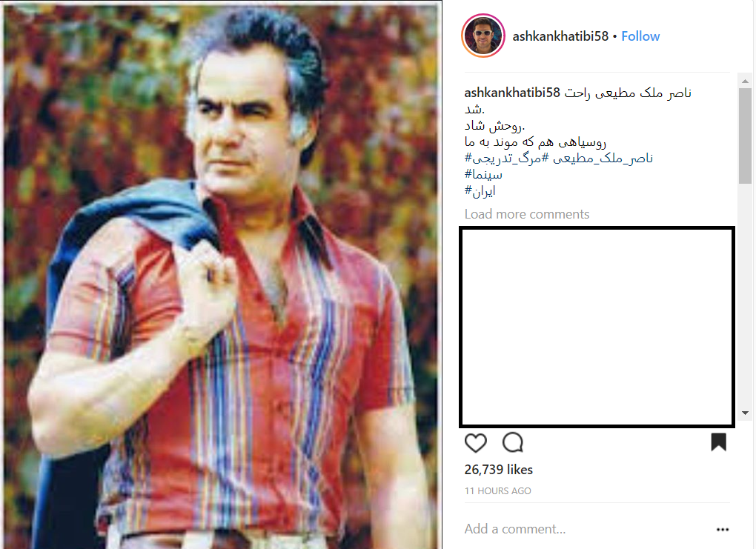Image resolution: width=756 pixels, height=549 pixels.
Task: Open the three-dot more options menu
Action: pos(722,529)
